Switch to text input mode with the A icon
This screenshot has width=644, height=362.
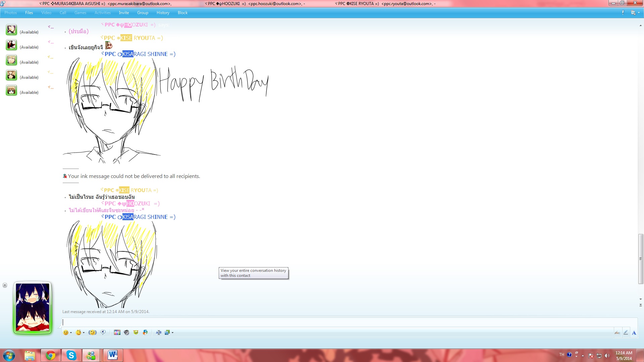[634, 333]
